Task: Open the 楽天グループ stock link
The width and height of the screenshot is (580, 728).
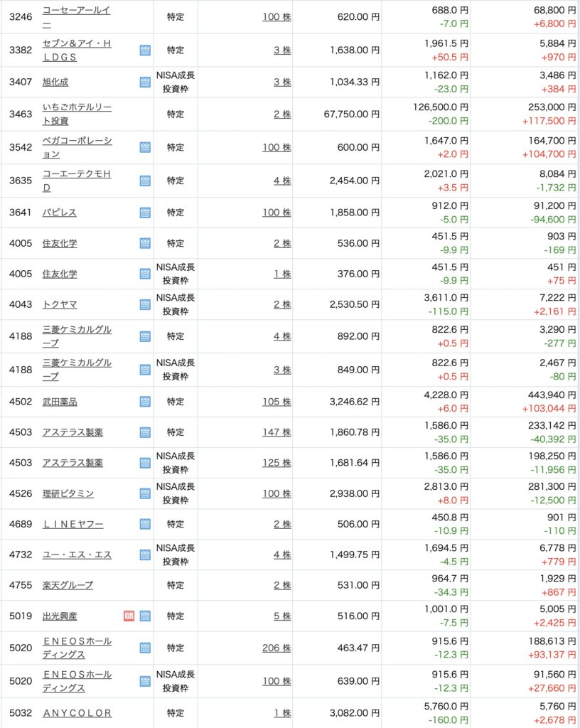Action: pyautogui.click(x=68, y=585)
